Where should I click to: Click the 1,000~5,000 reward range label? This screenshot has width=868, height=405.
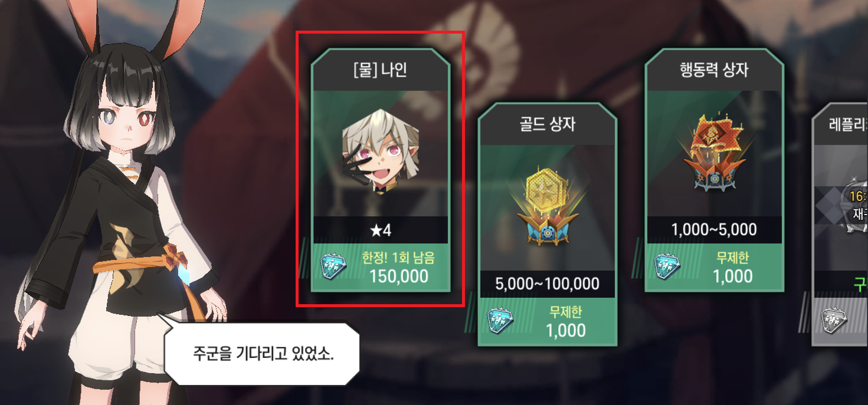715,229
